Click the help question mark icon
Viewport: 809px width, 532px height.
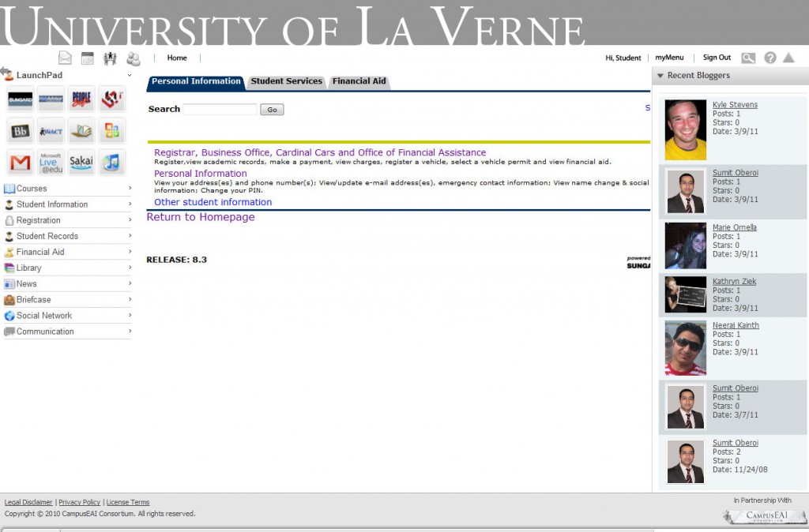point(769,58)
